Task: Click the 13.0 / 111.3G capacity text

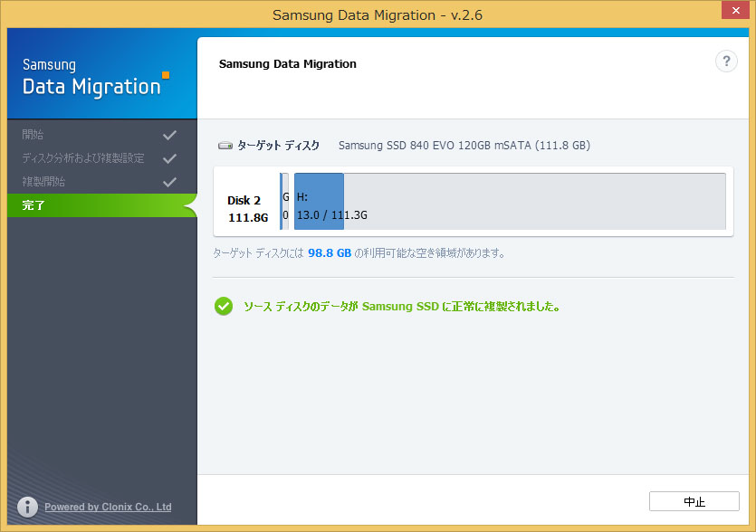Action: (x=331, y=215)
